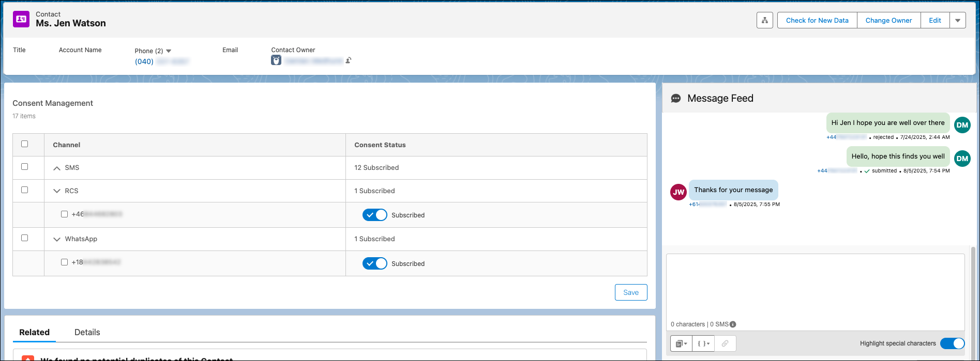Click the contact owner name link
Screen dimensions: 980x361
[x=313, y=60]
